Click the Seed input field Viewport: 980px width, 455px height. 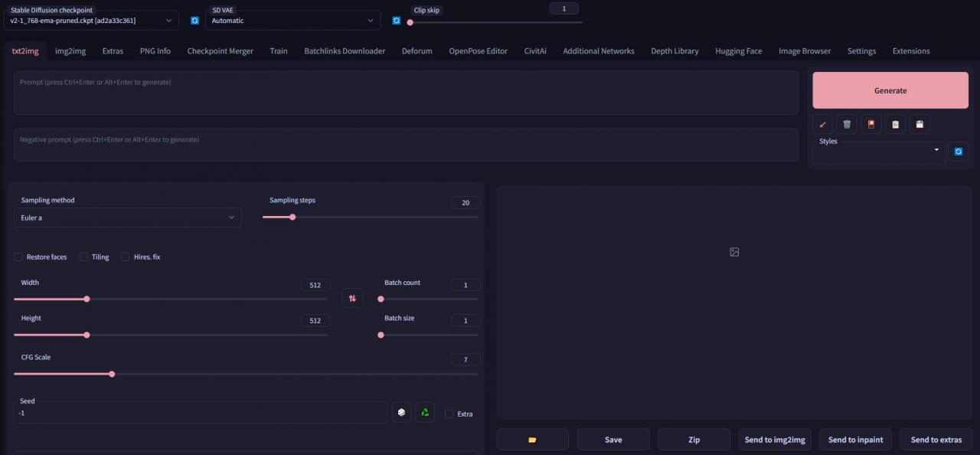pyautogui.click(x=201, y=413)
